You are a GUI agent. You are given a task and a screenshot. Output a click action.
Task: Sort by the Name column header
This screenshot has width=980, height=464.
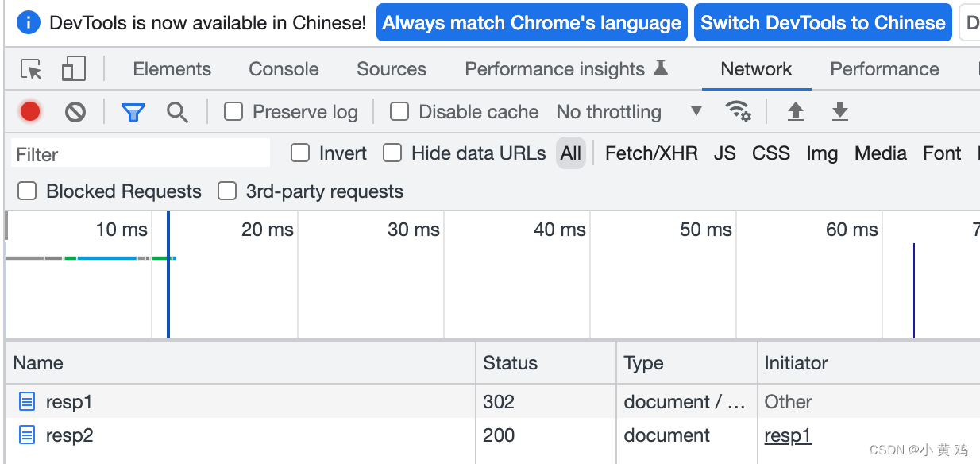point(241,363)
